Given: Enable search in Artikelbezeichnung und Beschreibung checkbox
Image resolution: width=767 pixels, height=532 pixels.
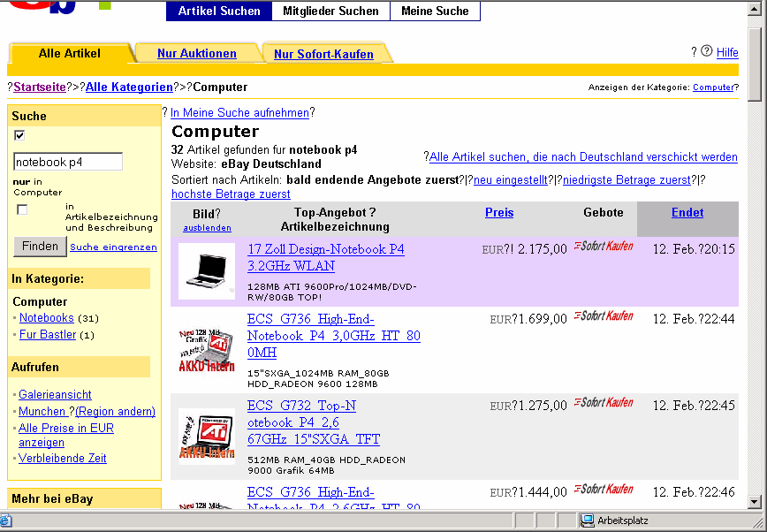Looking at the screenshot, I should 22,209.
